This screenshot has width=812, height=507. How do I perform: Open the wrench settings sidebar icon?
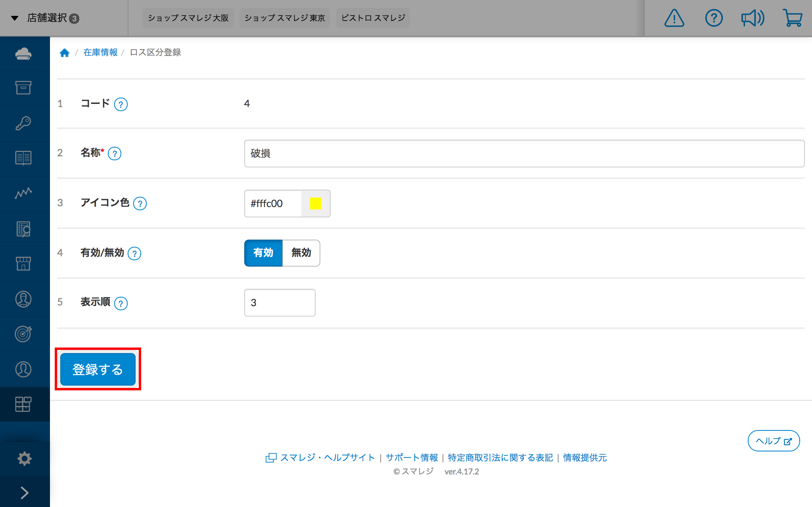pos(23,123)
